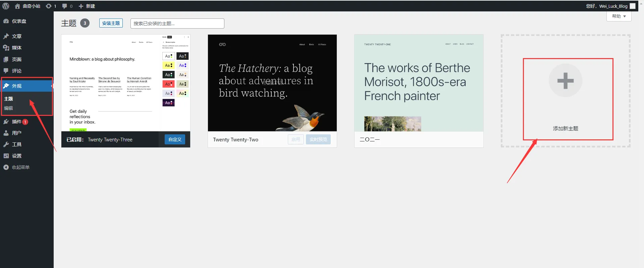Open the 仪表盘 dashboard menu
This screenshot has height=268, width=644.
click(19, 21)
